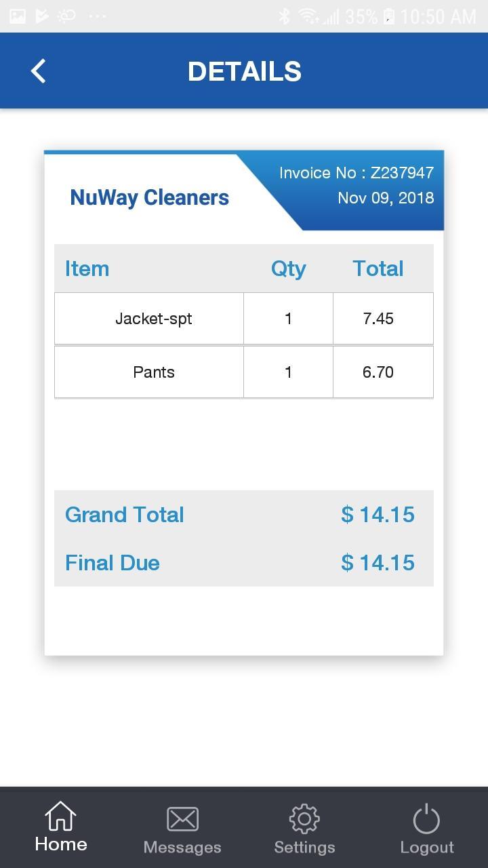Image resolution: width=488 pixels, height=868 pixels.
Task: Tap the Grand Total $ 14.15 amount
Action: pos(378,515)
